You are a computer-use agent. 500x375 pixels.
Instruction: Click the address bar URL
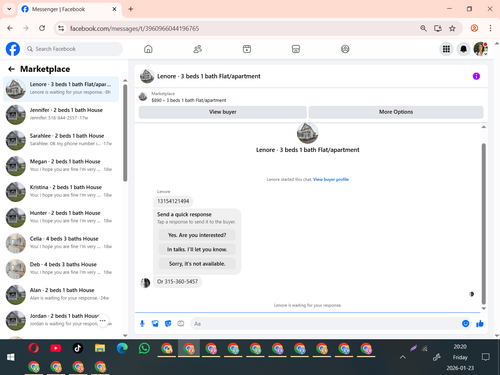coord(134,28)
